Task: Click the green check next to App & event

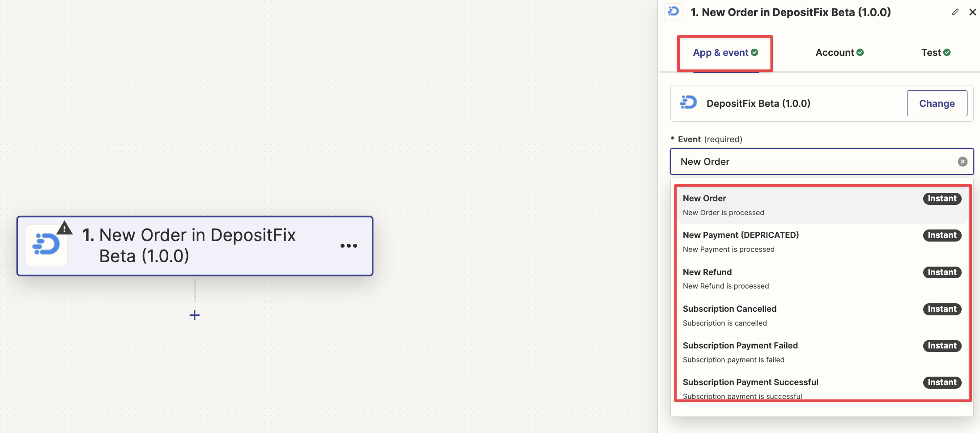Action: [754, 52]
